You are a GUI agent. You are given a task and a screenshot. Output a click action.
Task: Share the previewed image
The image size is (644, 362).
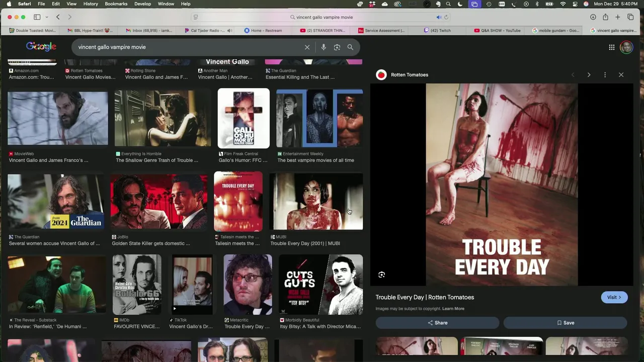coord(437,323)
